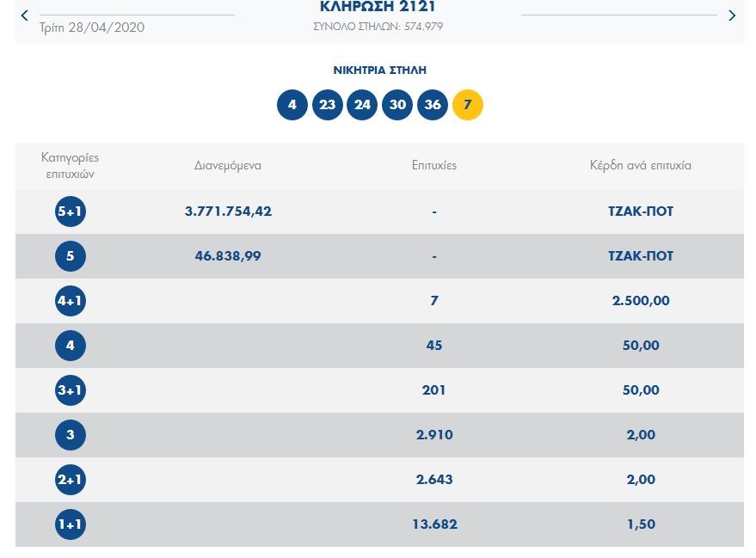Select the 3+1 category badge

pos(71,390)
